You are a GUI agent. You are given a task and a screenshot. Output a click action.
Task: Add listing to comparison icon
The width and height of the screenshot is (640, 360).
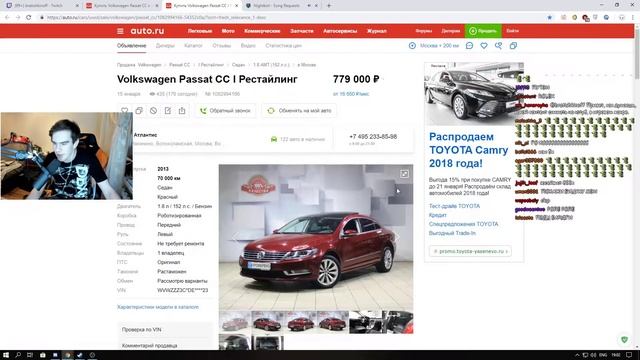pyautogui.click(x=139, y=111)
